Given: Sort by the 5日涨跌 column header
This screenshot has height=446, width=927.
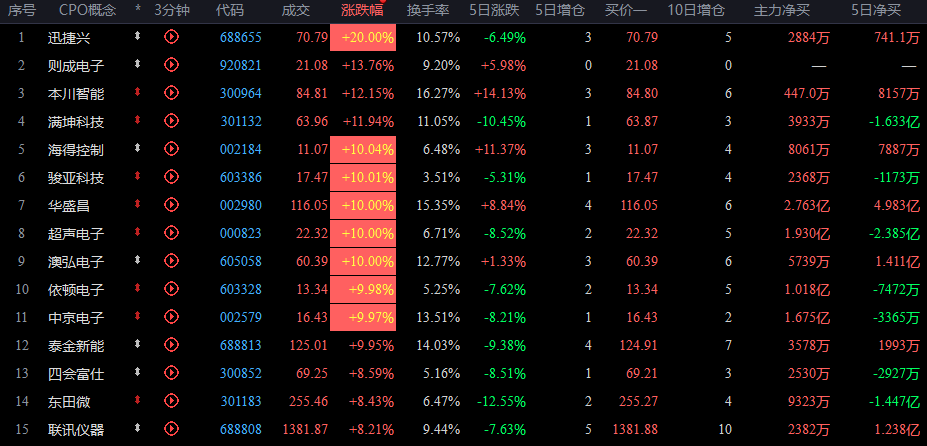Looking at the screenshot, I should [x=494, y=9].
